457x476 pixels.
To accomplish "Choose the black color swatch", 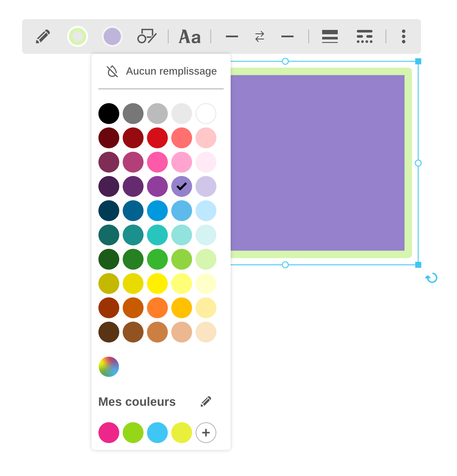I will 109,114.
